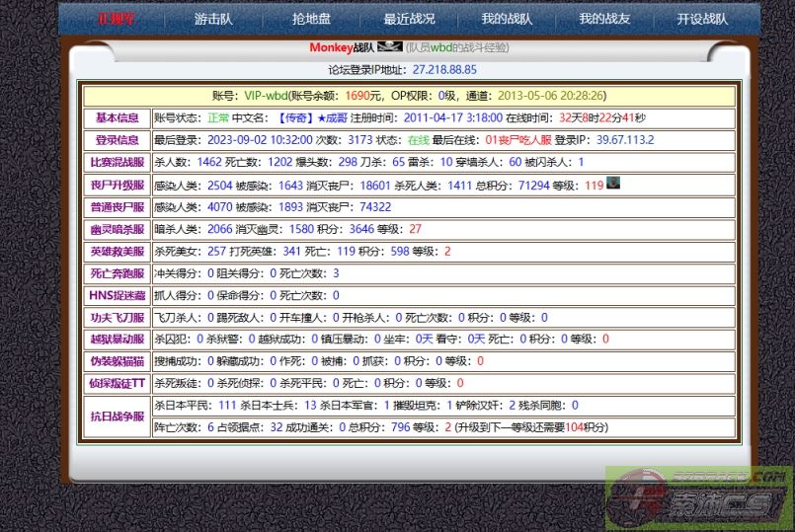Image resolution: width=795 pixels, height=532 pixels.
Task: Click the Monkey team name link
Action: pos(331,47)
